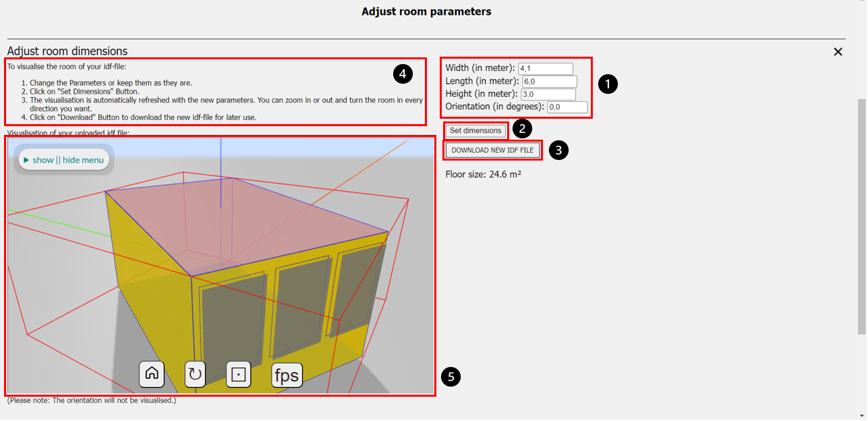
Task: Click the page scrollbar down arrow
Action: [861, 414]
